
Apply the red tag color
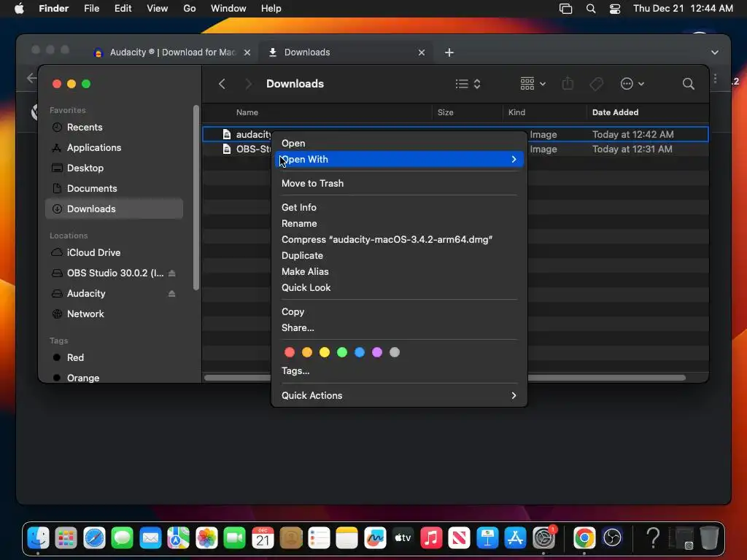click(x=289, y=352)
